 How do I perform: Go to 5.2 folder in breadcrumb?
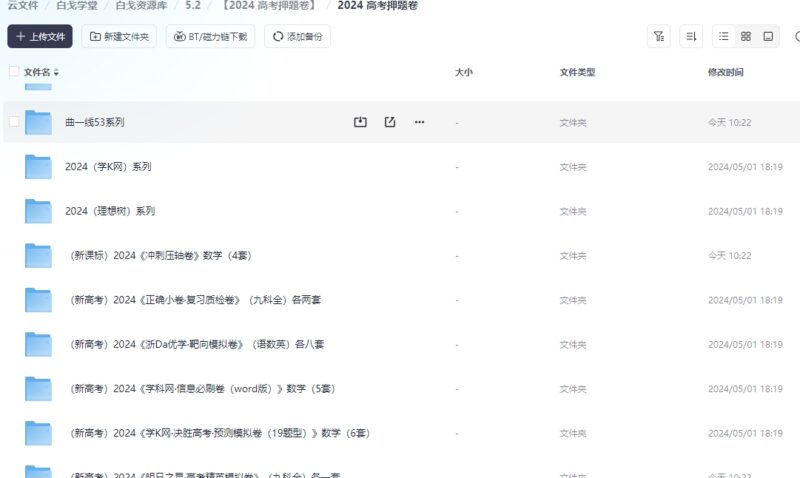(x=193, y=5)
